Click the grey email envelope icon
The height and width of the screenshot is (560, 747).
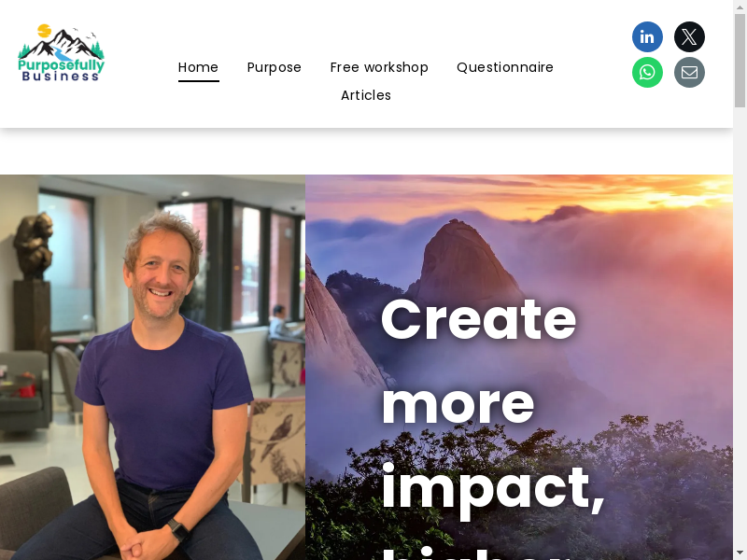[689, 73]
